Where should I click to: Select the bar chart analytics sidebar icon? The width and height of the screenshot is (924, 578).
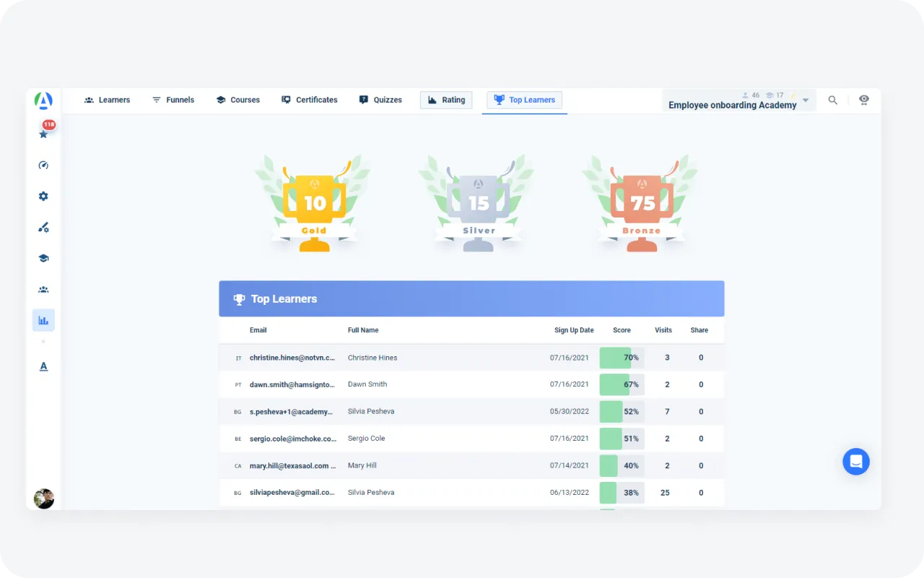point(43,320)
